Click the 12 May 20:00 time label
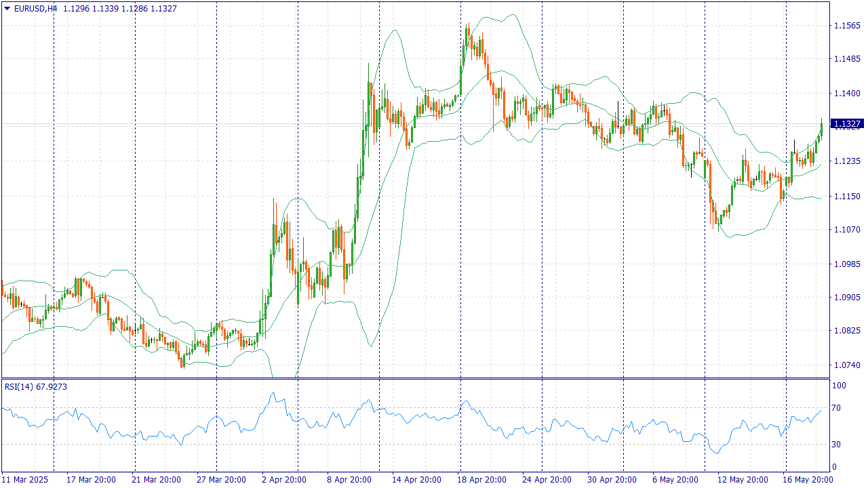The height and width of the screenshot is (488, 868). coord(742,479)
